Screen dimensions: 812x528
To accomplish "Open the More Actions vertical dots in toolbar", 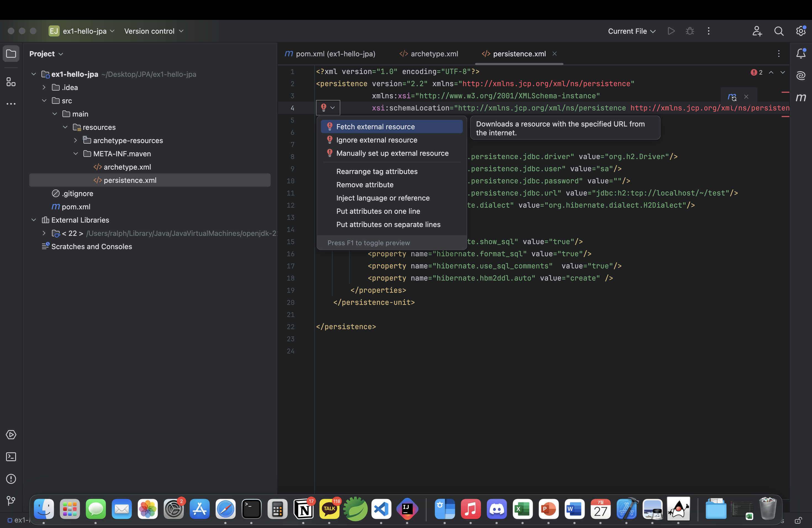I will pos(709,31).
